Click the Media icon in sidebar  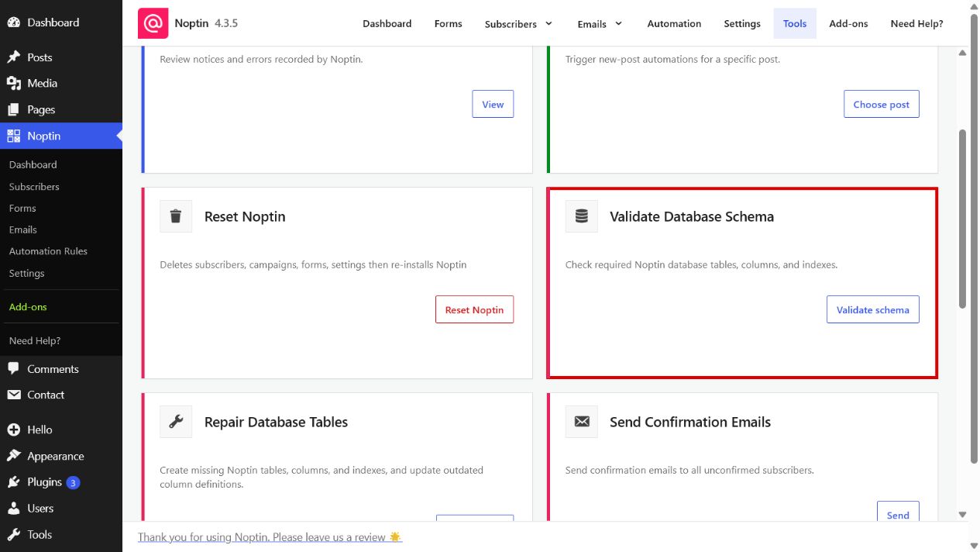pos(14,83)
